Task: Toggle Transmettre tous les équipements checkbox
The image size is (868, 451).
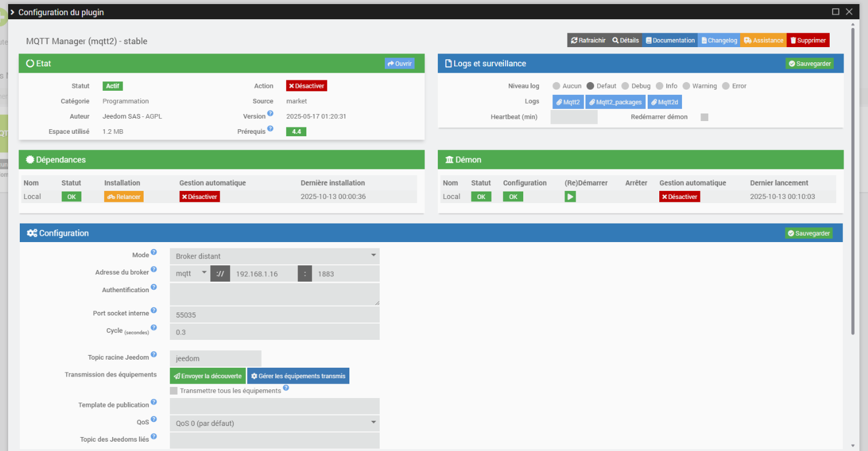Action: (174, 390)
